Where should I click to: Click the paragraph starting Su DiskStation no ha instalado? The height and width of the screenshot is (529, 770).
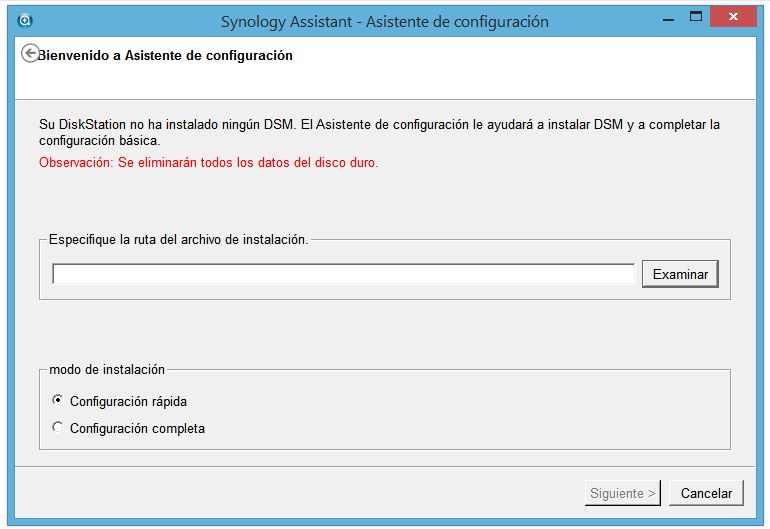point(379,133)
